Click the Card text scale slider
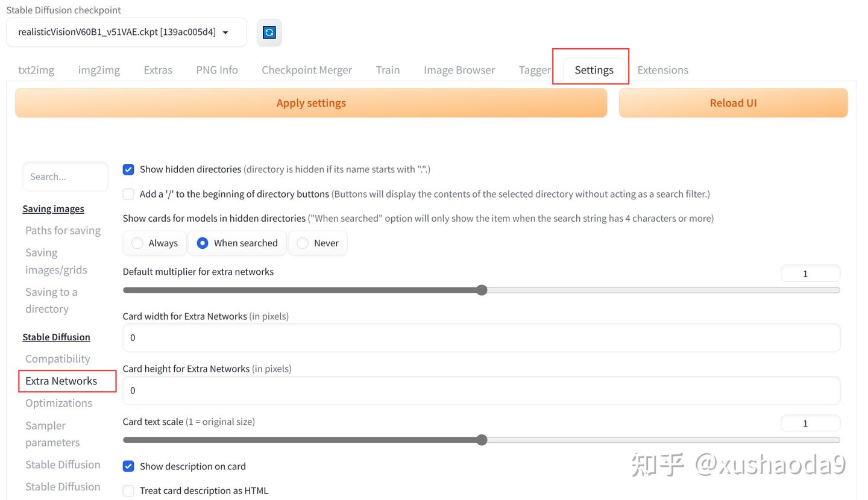This screenshot has height=500, width=868. pos(481,440)
